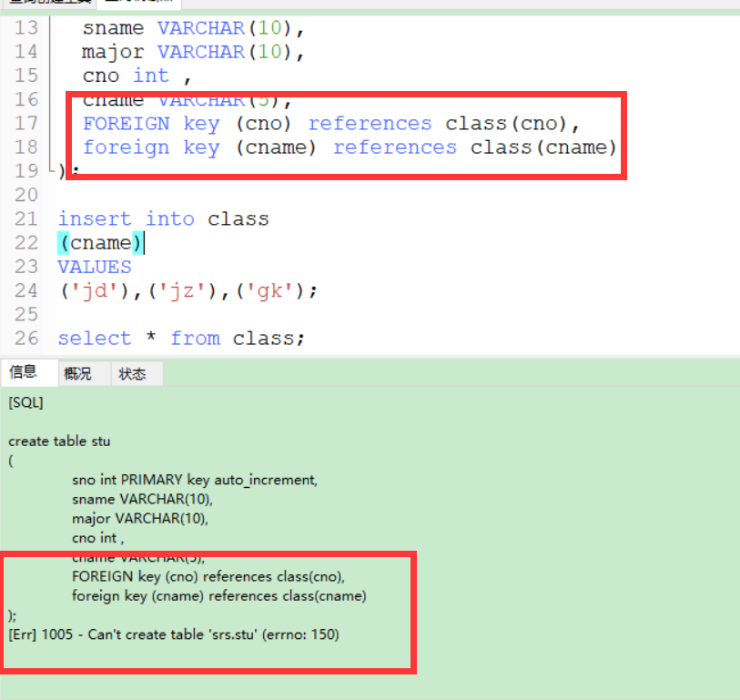Click the VALUES keyword on line 23

coord(94,266)
